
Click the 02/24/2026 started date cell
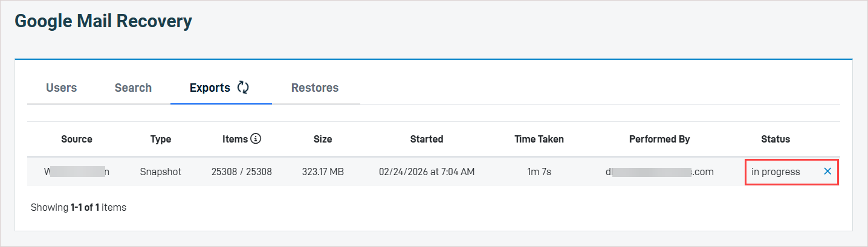tap(427, 172)
